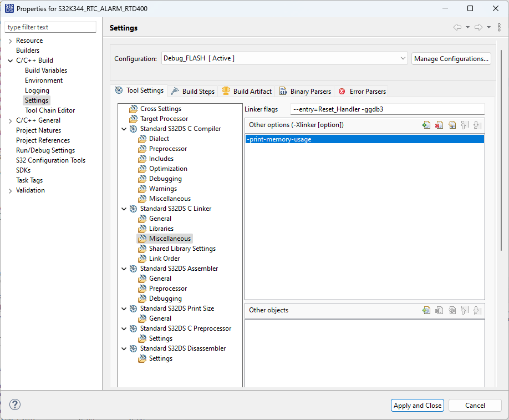This screenshot has width=509, height=420.
Task: Edit the selected linker option
Action: (x=452, y=125)
